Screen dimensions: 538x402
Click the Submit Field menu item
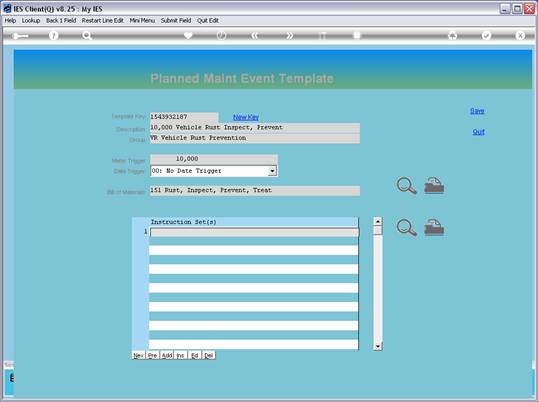tap(176, 21)
